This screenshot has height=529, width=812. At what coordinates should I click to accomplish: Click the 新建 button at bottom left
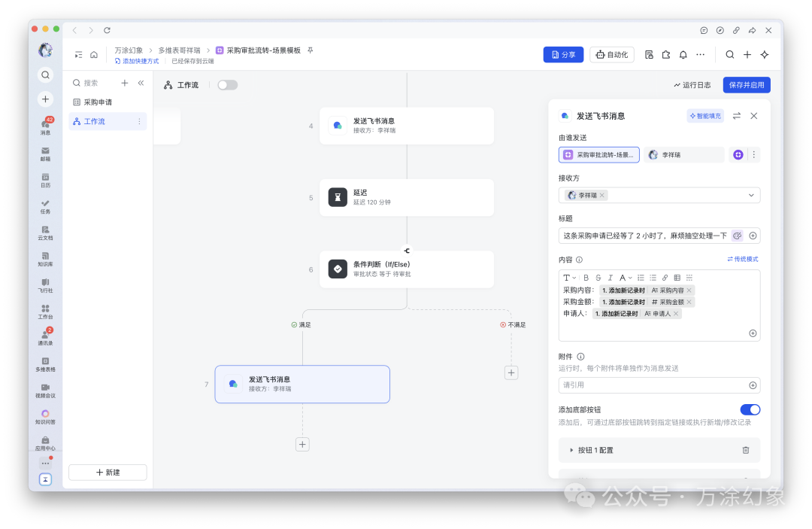coord(107,472)
